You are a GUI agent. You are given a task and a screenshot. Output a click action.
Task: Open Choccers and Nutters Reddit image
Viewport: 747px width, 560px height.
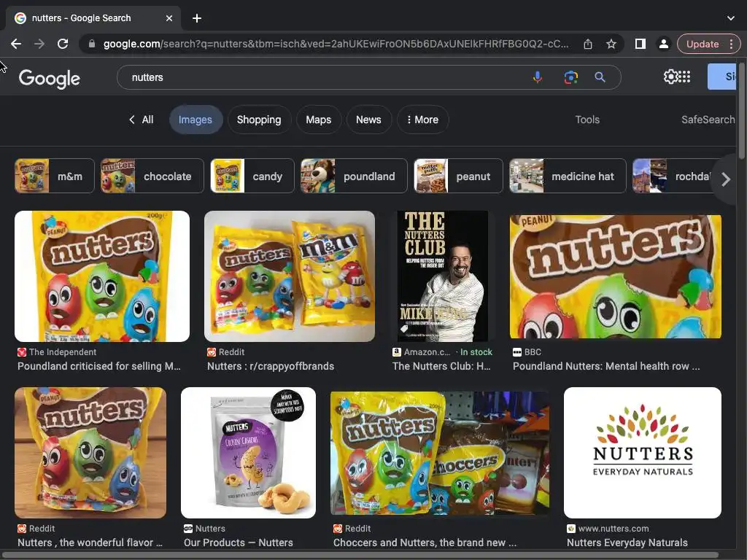440,453
